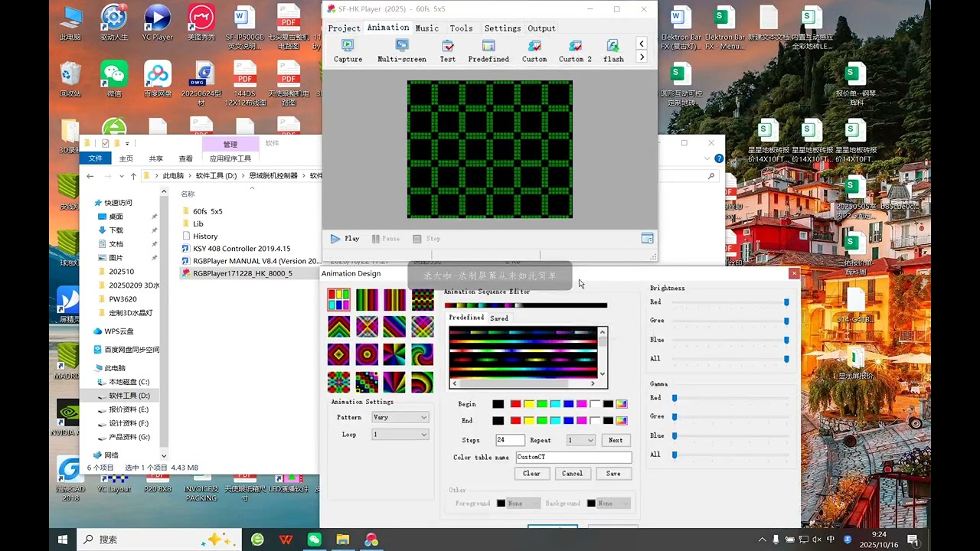Screen dimensions: 980x551
Task: Open the 查看 ribbon tab in Explorer
Action: coord(186,158)
